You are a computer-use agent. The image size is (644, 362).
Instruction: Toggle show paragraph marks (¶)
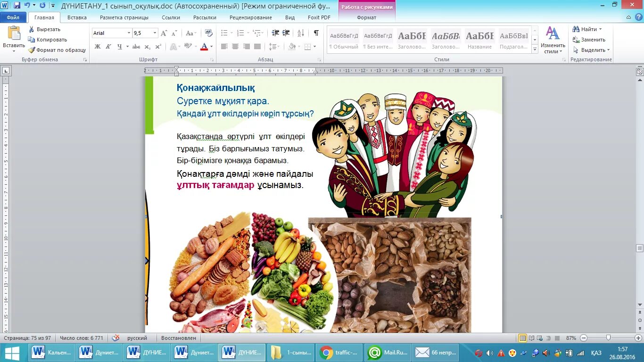[x=316, y=33]
